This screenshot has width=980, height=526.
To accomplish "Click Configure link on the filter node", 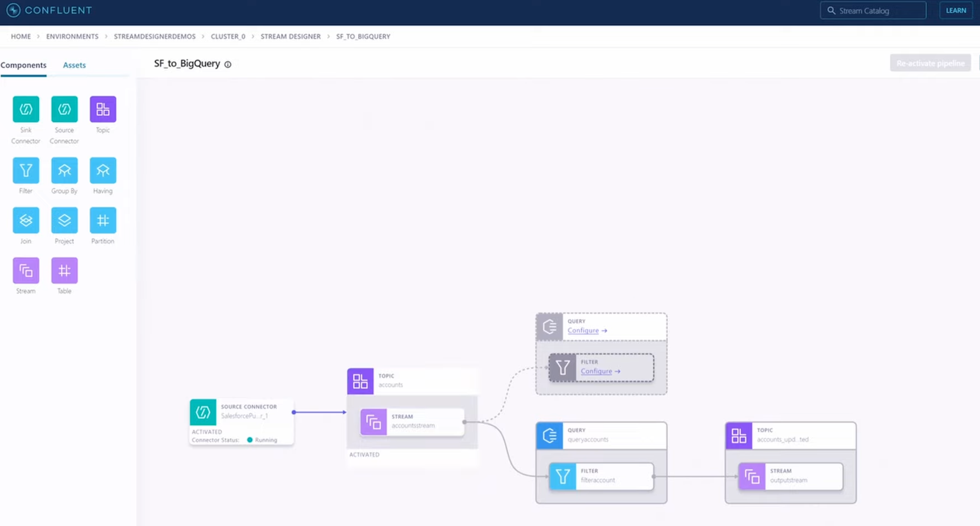I will coord(596,371).
